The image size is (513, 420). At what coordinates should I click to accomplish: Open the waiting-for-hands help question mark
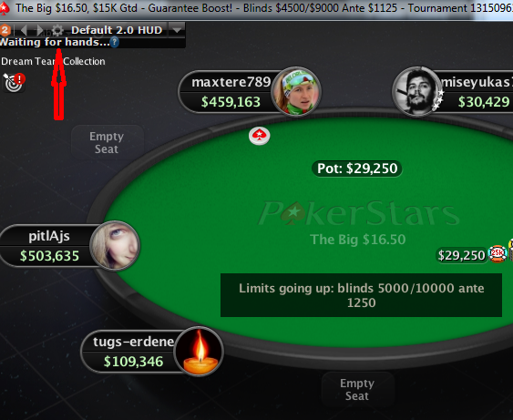[x=114, y=42]
